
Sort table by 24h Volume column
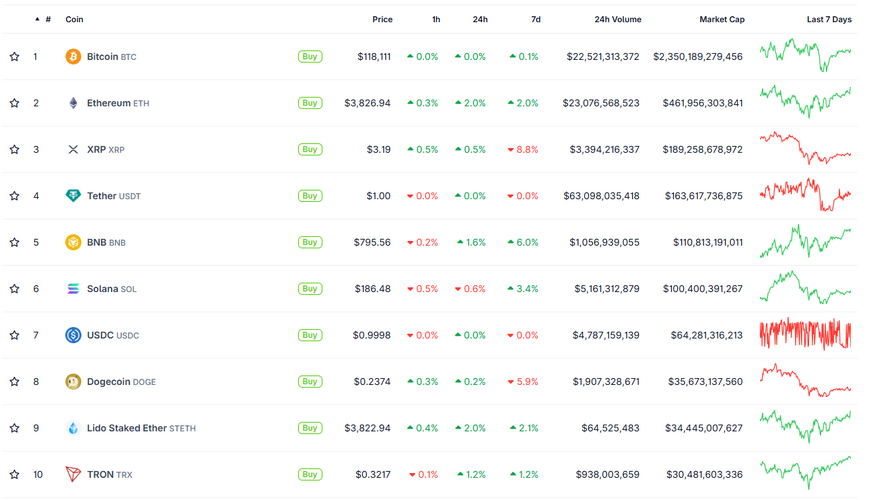(617, 19)
